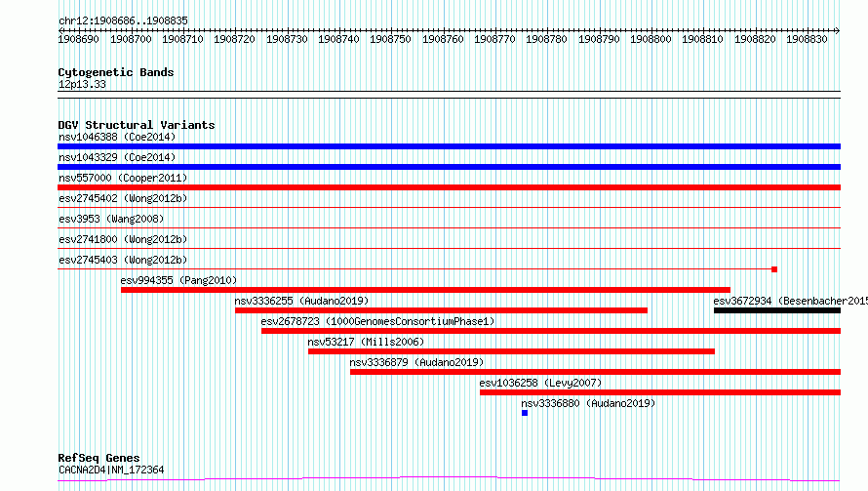This screenshot has height=491, width=868.
Task: Click the thin esv2741800 variant line
Action: [449, 249]
